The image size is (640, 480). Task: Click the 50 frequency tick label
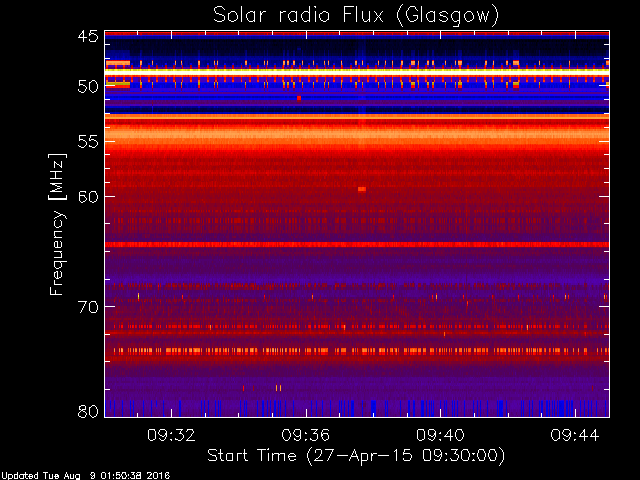click(x=88, y=87)
